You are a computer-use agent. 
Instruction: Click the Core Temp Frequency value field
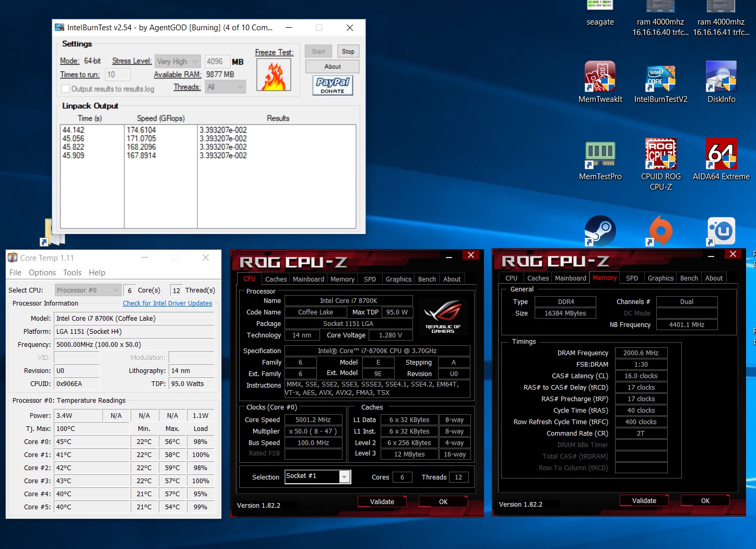click(x=134, y=344)
